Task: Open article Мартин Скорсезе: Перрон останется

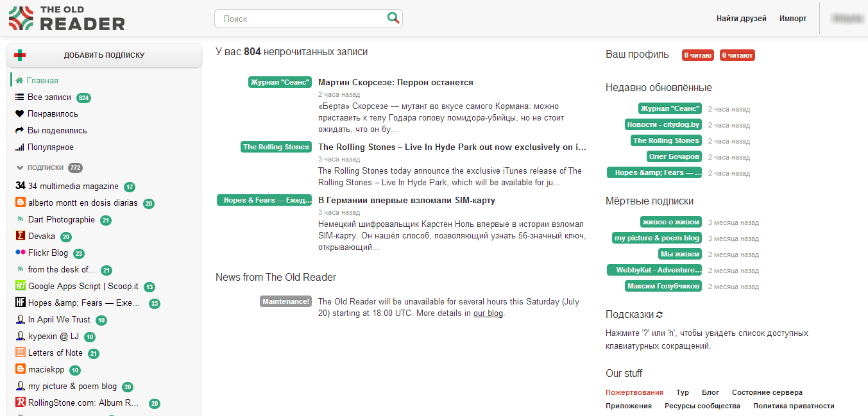Action: [396, 83]
